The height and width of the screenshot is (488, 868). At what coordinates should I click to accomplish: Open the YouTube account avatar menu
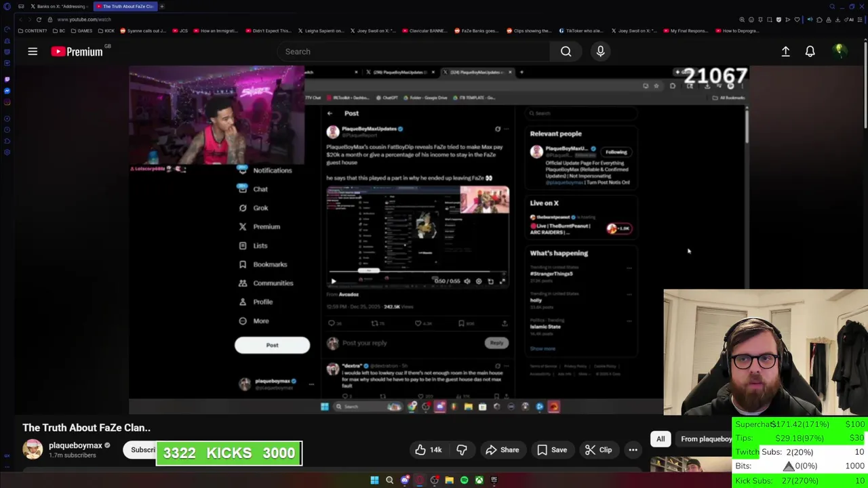click(x=840, y=52)
